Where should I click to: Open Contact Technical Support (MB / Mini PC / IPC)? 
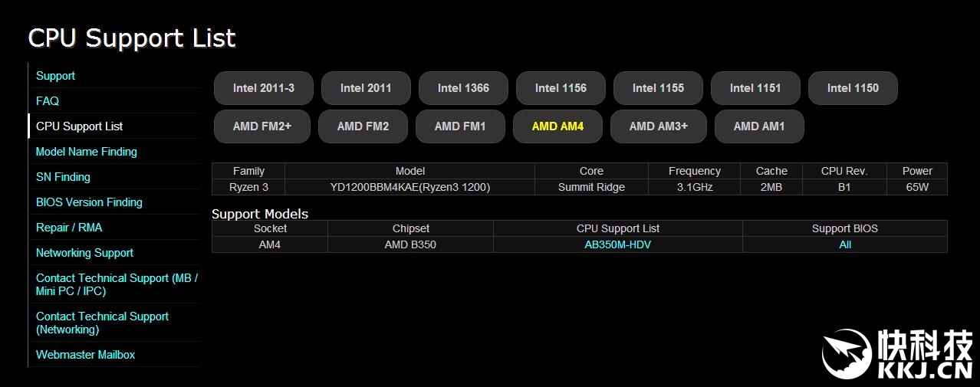[117, 284]
